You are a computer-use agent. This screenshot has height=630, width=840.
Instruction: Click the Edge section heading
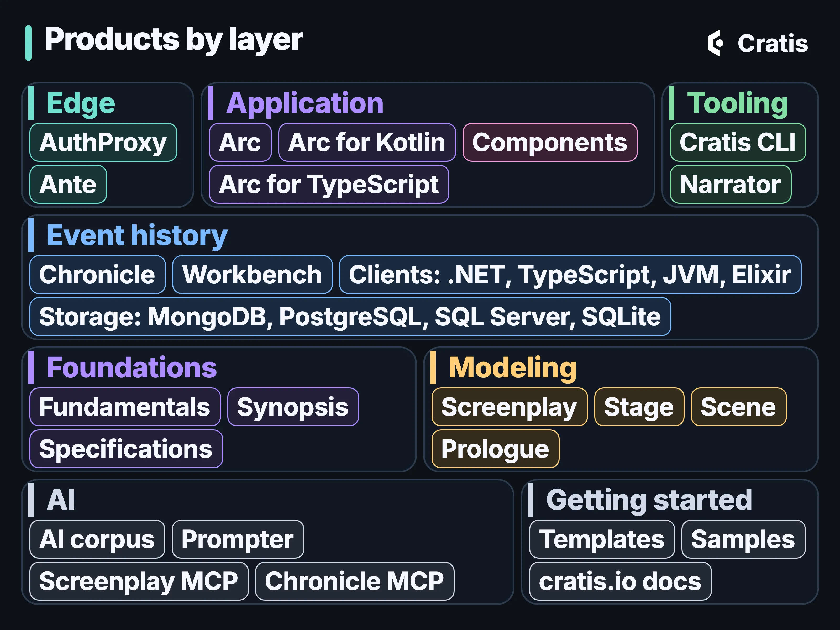[81, 103]
